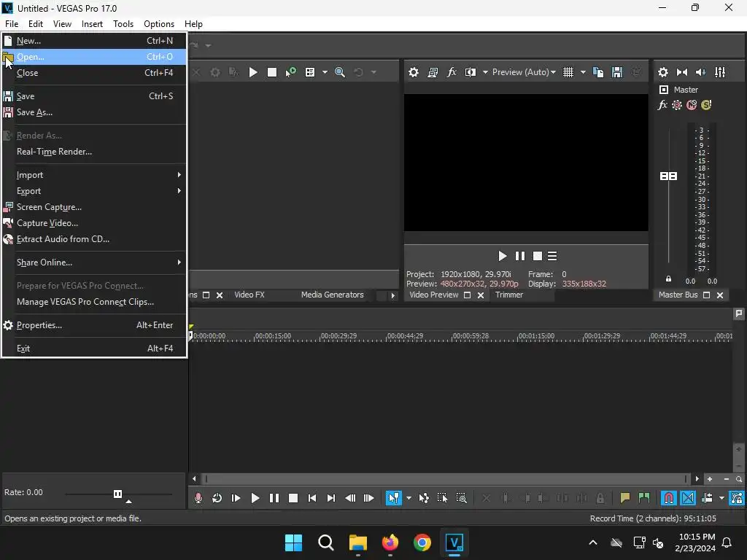Toggle Automatic Crossfades button
The width and height of the screenshot is (747, 560).
[688, 498]
